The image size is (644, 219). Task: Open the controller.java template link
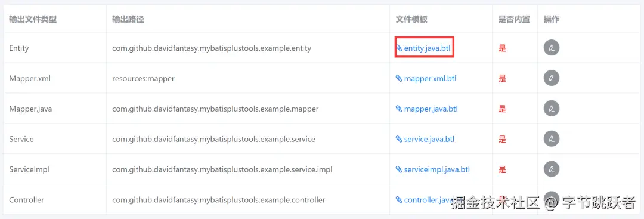pyautogui.click(x=428, y=200)
